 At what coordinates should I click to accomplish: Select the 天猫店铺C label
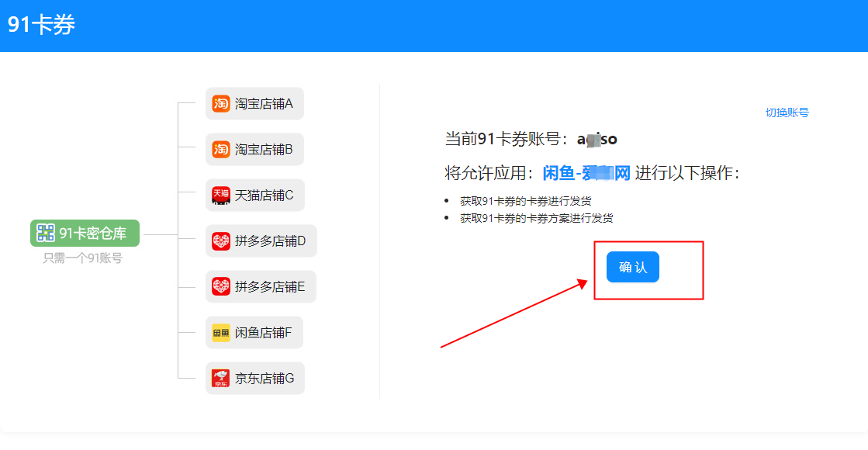[264, 196]
